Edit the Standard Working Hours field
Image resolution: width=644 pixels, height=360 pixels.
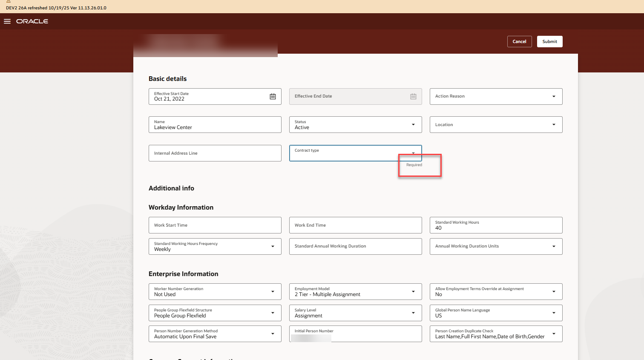pyautogui.click(x=496, y=225)
